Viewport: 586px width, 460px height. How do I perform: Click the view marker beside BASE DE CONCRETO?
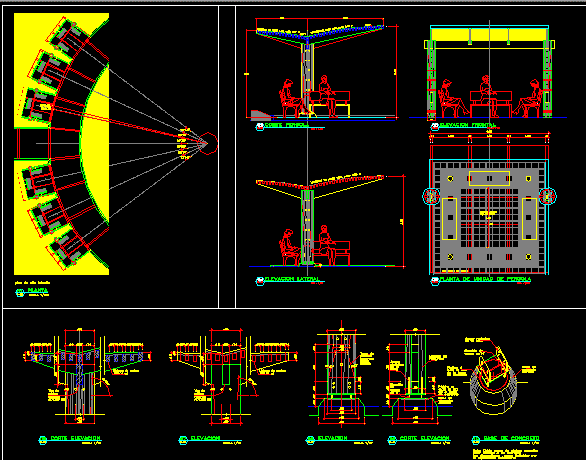coord(475,441)
